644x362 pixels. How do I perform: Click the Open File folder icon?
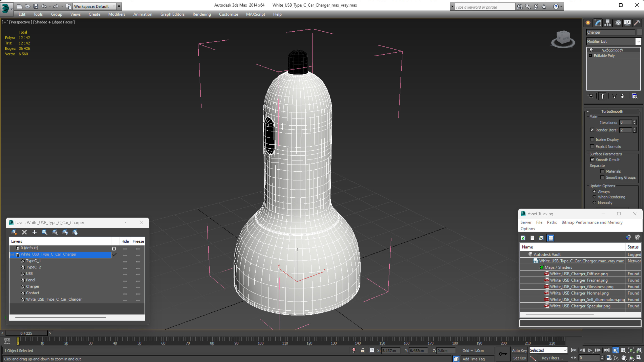(x=28, y=6)
